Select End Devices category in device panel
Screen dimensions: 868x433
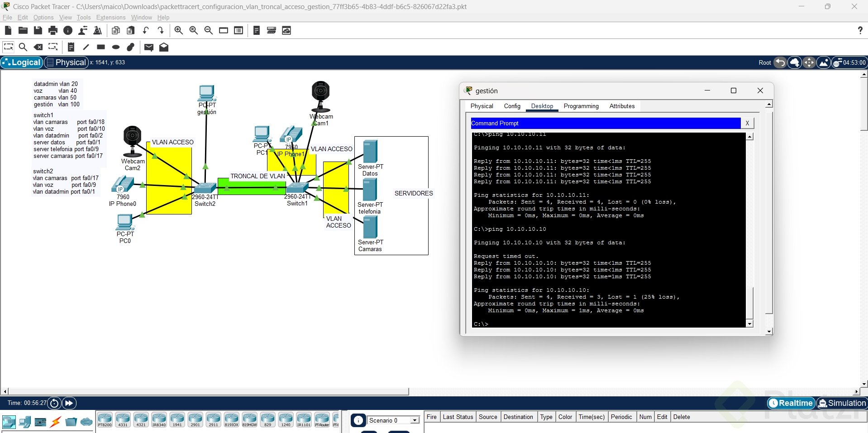(x=25, y=422)
